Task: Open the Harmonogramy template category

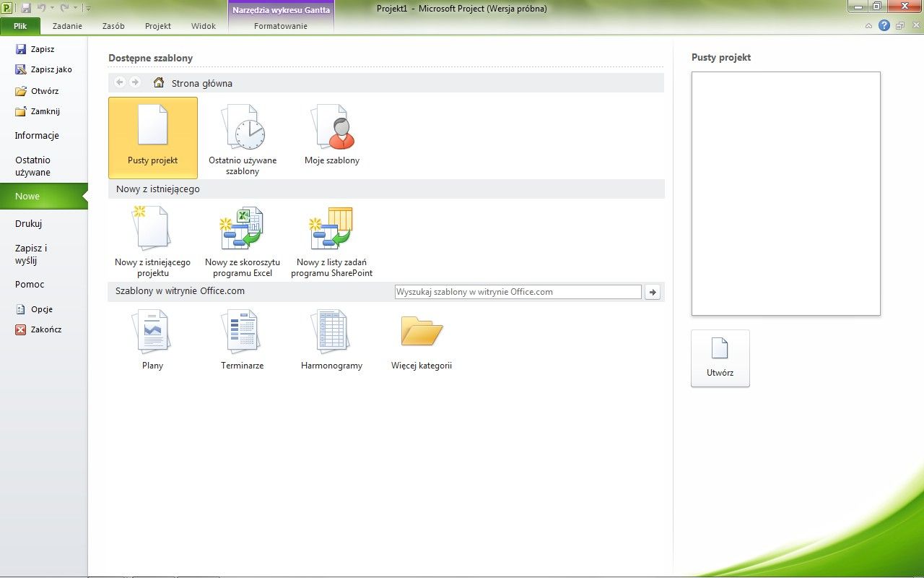Action: pos(332,340)
